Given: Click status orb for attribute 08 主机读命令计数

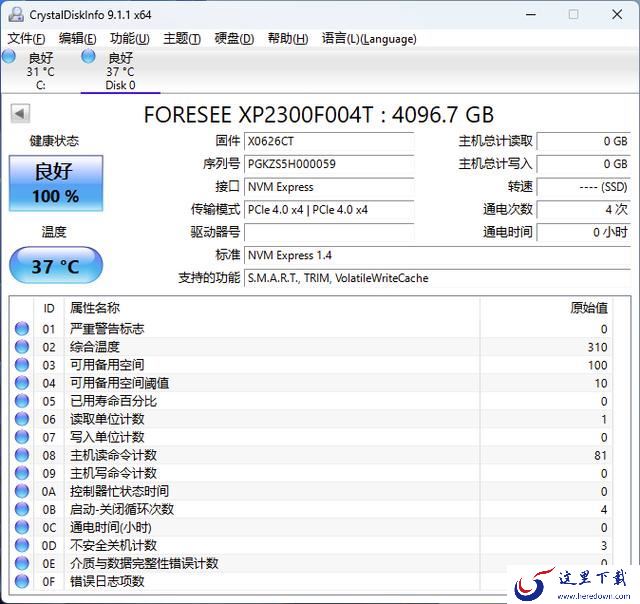Looking at the screenshot, I should pyautogui.click(x=22, y=455).
